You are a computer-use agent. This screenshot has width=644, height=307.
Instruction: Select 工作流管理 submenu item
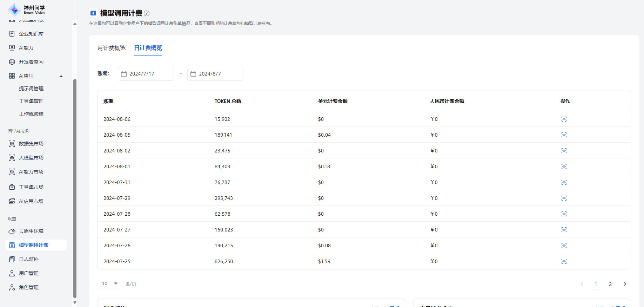tap(31, 114)
